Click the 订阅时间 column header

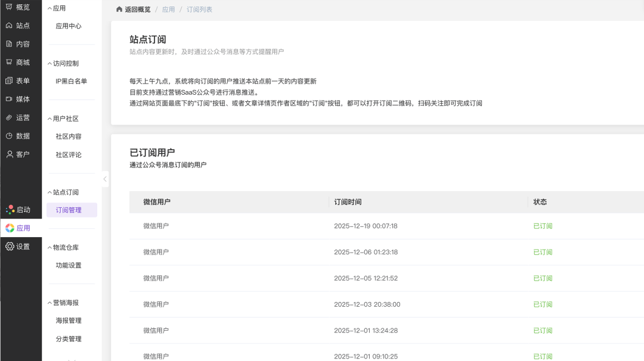[348, 202]
